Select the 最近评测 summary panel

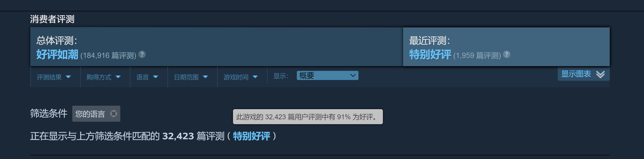(506, 47)
